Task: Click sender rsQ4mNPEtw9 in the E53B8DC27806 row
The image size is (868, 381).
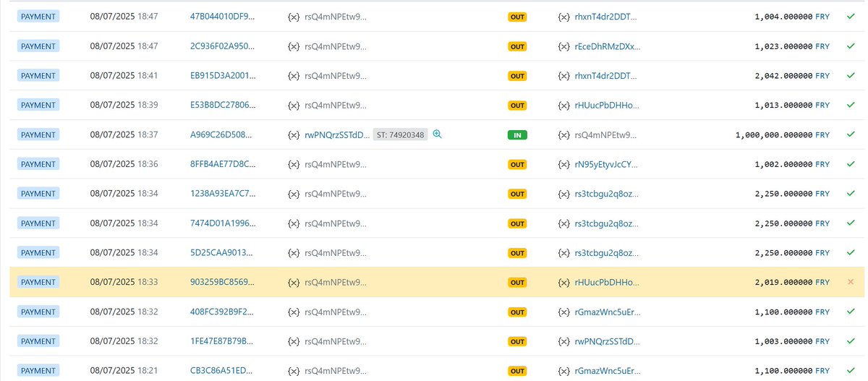Action: (x=336, y=105)
